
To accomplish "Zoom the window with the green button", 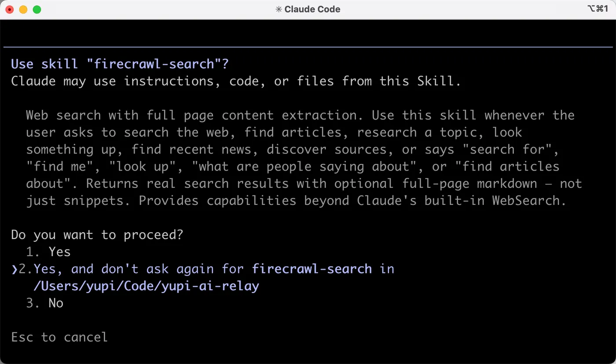I will [37, 9].
